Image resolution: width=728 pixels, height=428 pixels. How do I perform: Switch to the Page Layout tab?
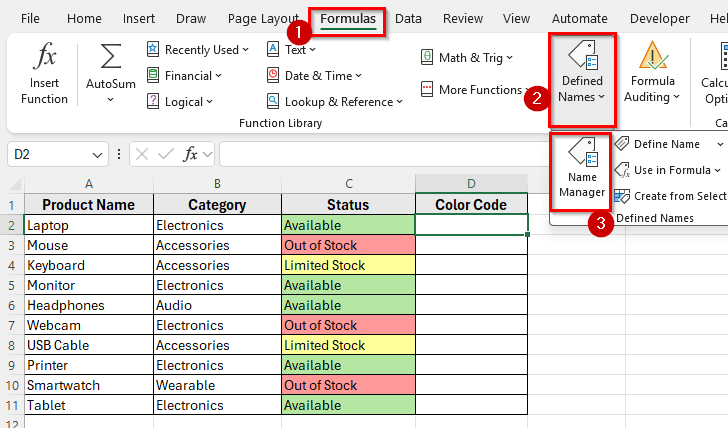pyautogui.click(x=263, y=19)
